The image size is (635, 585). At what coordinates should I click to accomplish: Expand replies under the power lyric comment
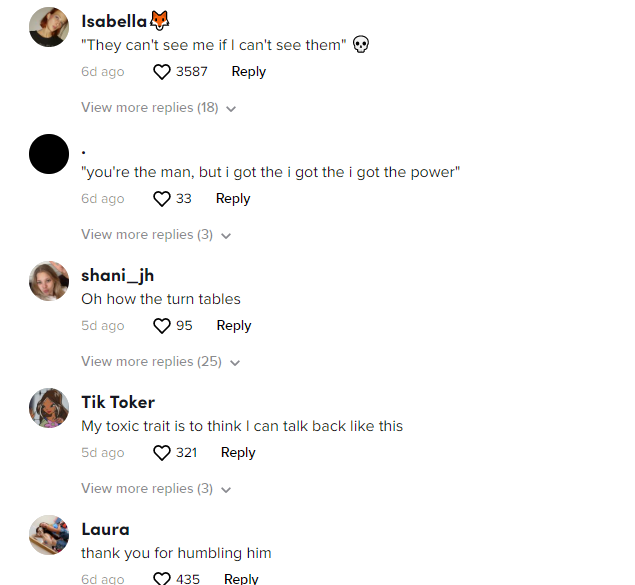click(156, 235)
